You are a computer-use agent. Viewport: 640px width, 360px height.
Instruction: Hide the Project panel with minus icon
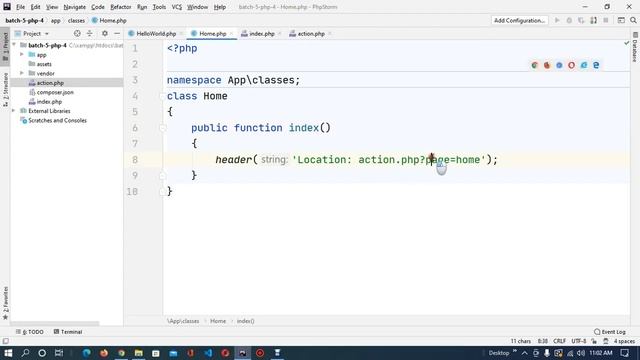tap(117, 33)
